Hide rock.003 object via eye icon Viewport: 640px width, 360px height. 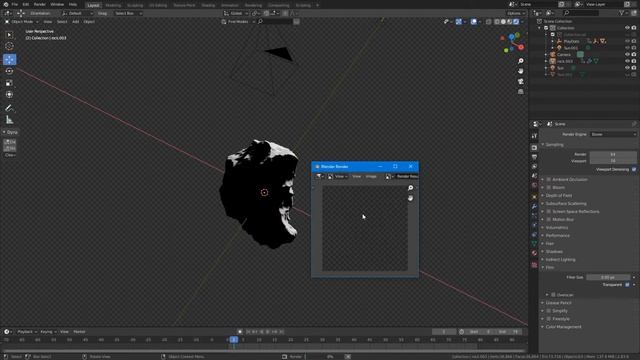coord(627,61)
